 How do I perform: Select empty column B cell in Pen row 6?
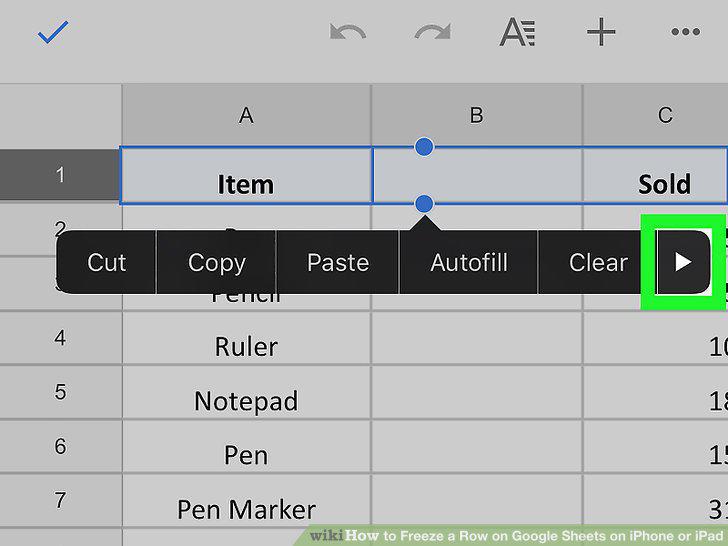(x=477, y=446)
